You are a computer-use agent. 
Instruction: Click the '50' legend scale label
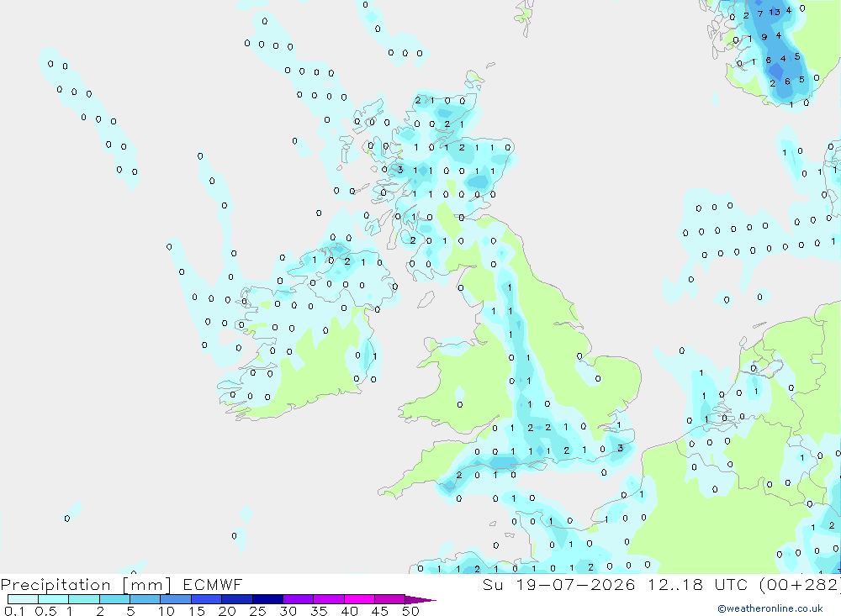click(411, 611)
